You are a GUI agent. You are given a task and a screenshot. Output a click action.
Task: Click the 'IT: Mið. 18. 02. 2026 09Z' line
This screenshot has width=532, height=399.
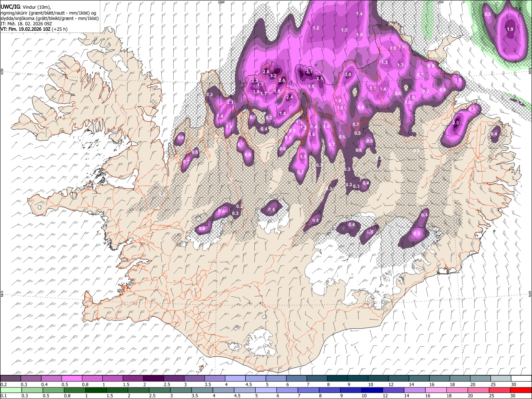click(26, 24)
